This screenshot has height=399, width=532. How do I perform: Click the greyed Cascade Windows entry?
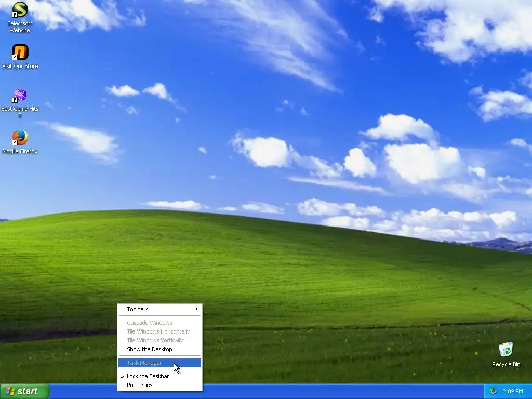tap(160, 323)
